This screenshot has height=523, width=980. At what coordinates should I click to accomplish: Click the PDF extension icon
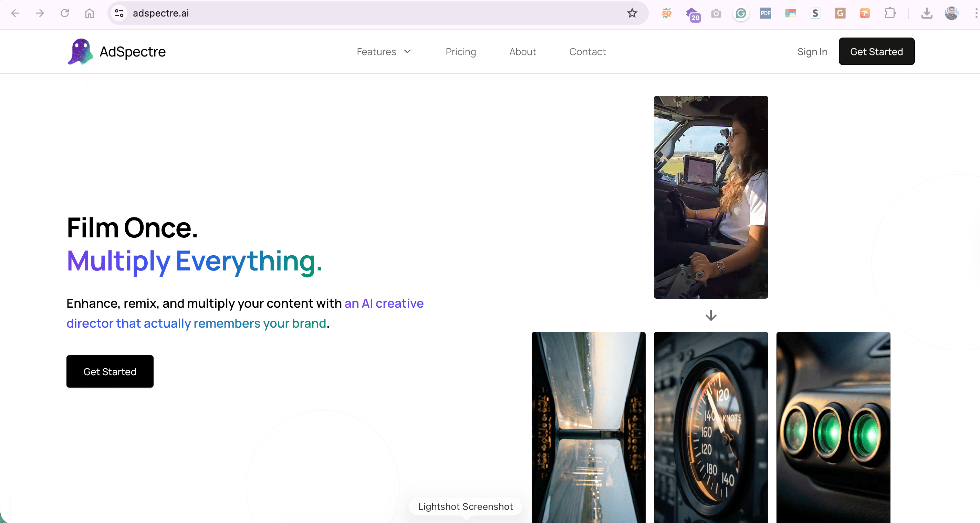[765, 14]
